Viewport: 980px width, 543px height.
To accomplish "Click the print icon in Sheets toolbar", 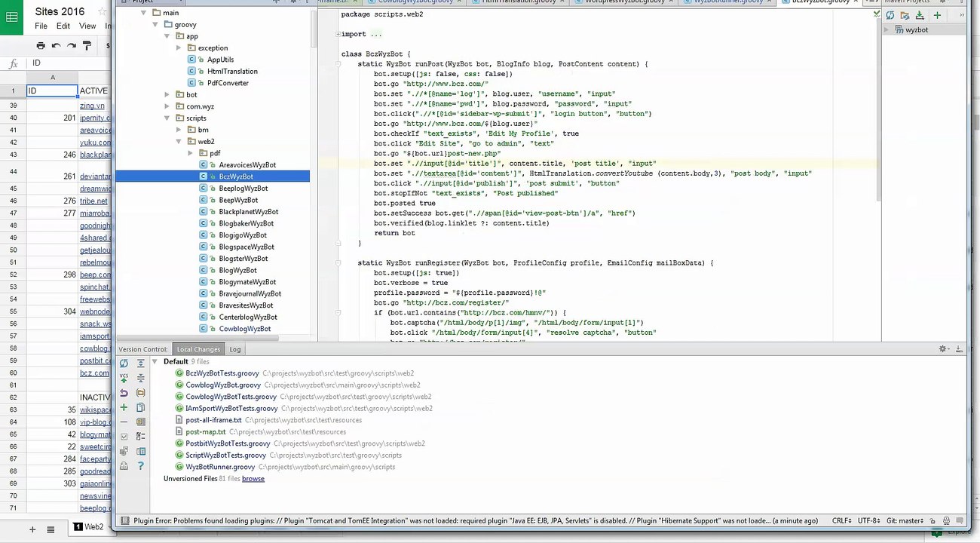I will coord(41,46).
